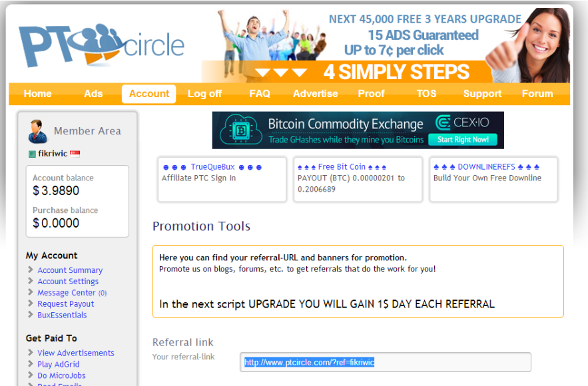The width and height of the screenshot is (588, 386).
Task: Open Message Center (0) link
Action: pos(72,293)
